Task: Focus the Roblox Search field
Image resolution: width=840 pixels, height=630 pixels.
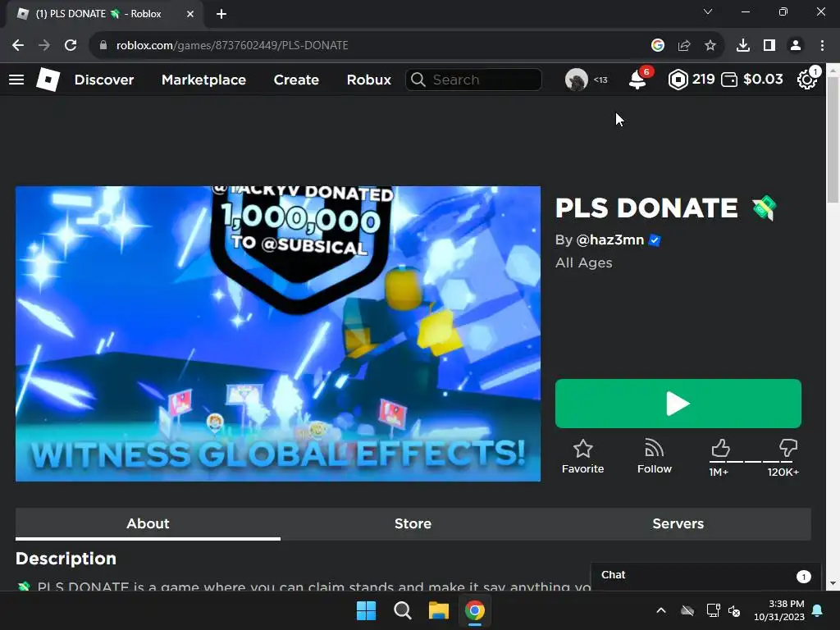Action: pyautogui.click(x=473, y=80)
